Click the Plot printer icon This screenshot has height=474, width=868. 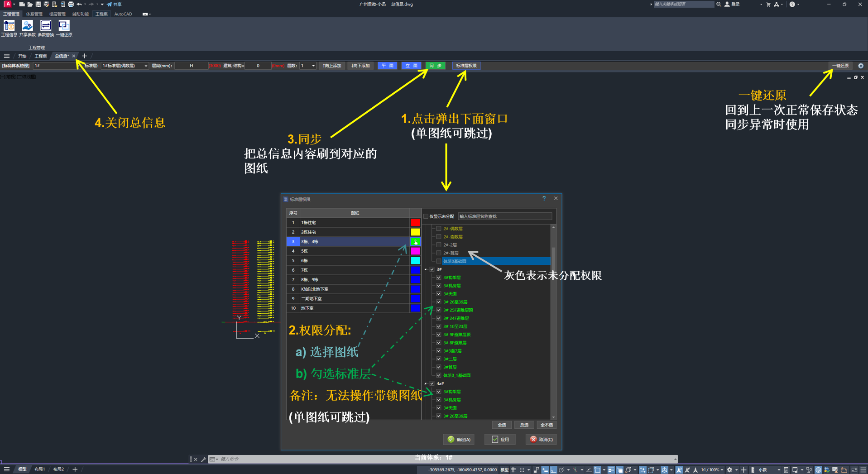coord(71,4)
